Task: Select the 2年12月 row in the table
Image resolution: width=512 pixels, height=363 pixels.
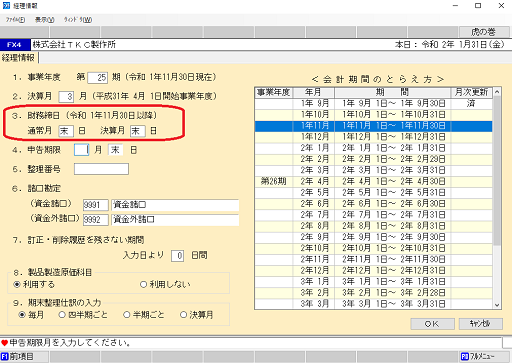Action: click(x=374, y=270)
